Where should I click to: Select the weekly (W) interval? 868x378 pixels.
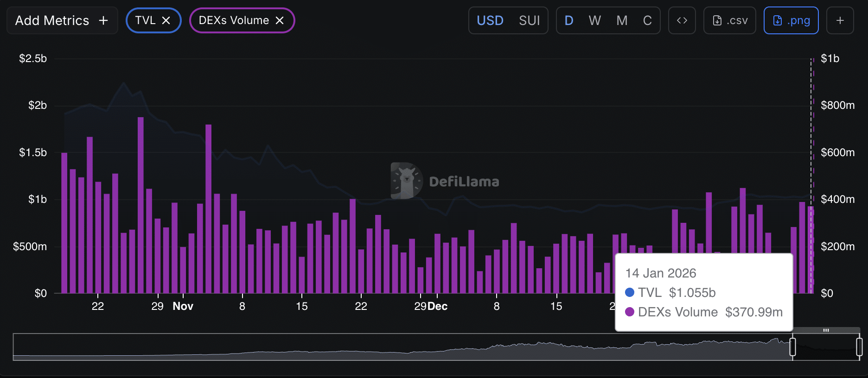click(x=594, y=20)
